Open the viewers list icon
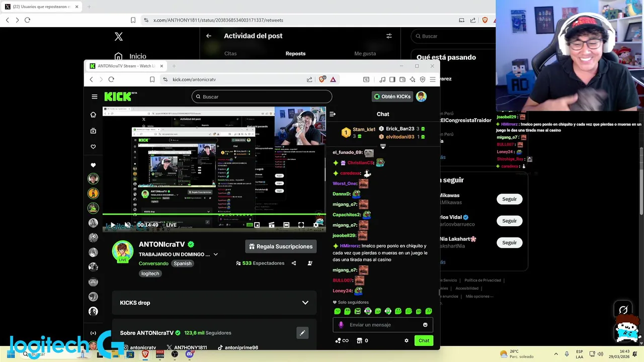Screen dimensions: 644x362 pos(310,263)
